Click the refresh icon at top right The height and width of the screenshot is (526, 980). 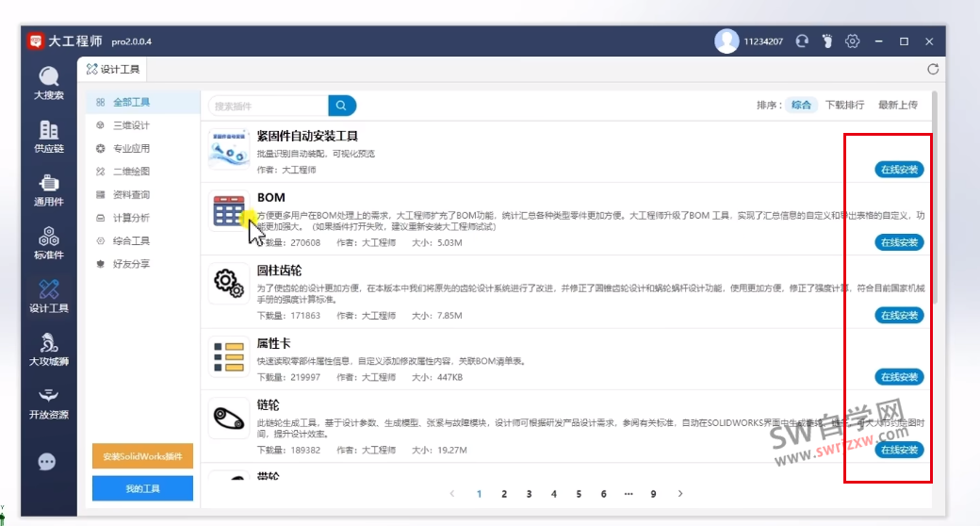(933, 69)
